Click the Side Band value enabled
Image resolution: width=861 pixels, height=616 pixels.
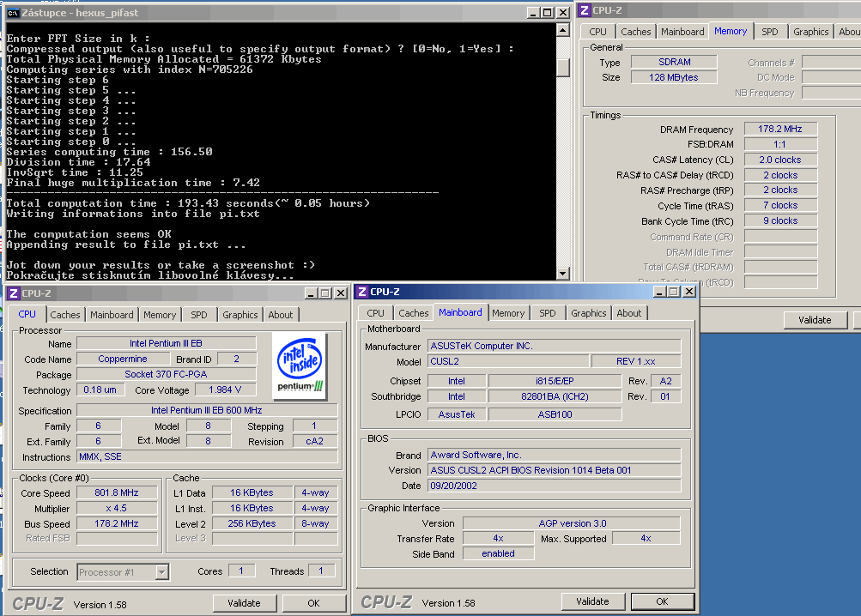tap(498, 554)
